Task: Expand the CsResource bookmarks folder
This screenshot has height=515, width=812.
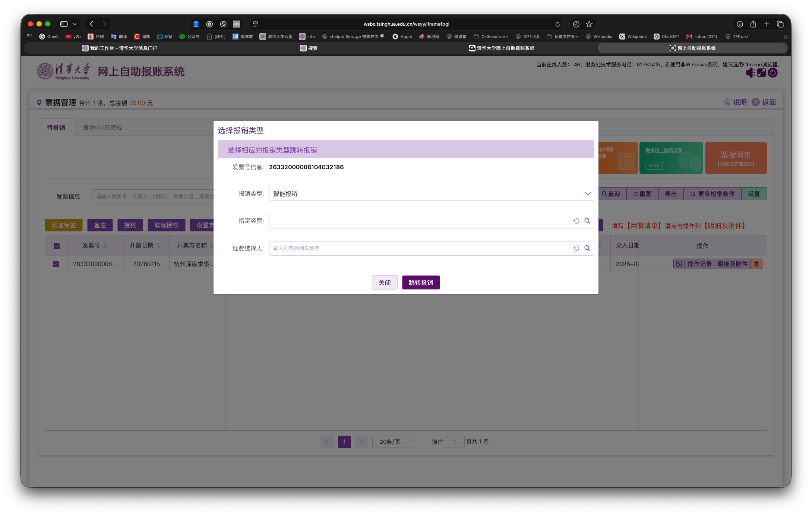Action: click(x=491, y=37)
